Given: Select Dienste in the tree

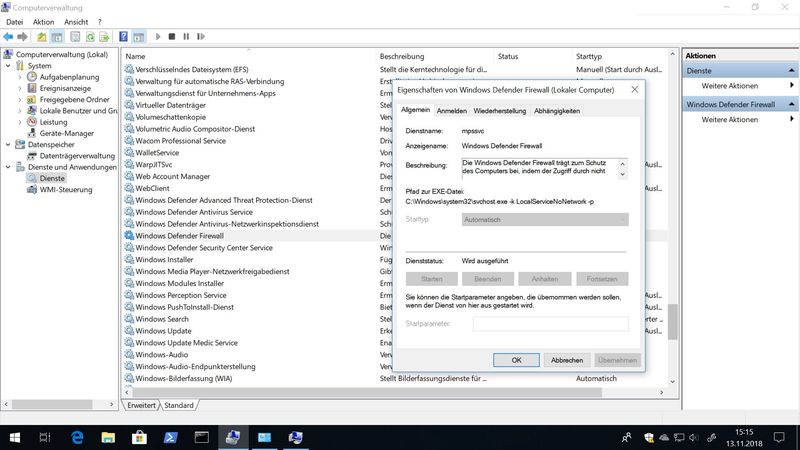Looking at the screenshot, I should [x=52, y=178].
